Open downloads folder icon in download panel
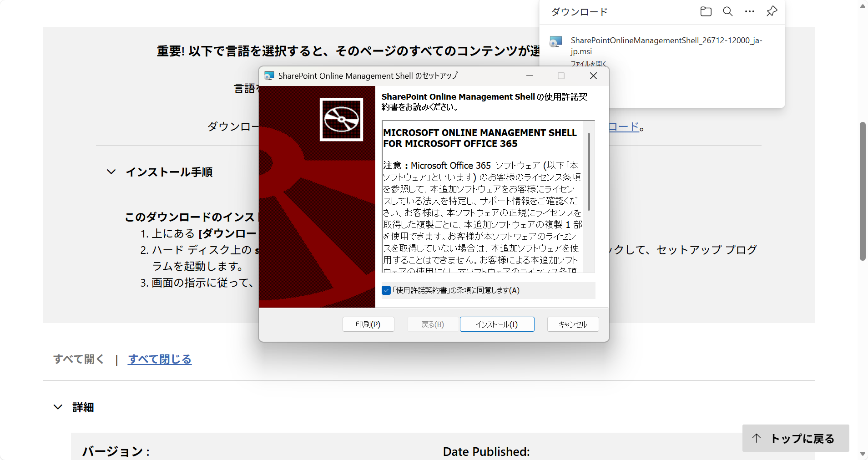This screenshot has width=868, height=460. [706, 11]
